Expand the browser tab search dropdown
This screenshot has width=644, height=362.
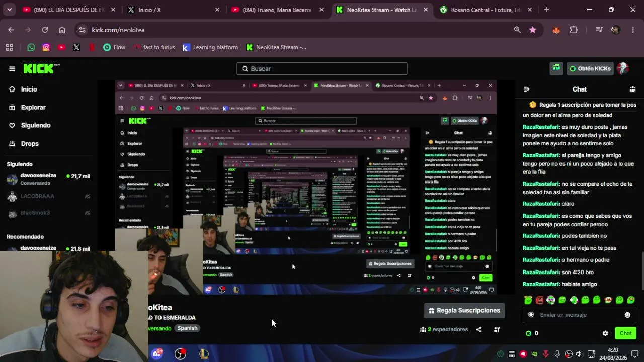pos(10,10)
